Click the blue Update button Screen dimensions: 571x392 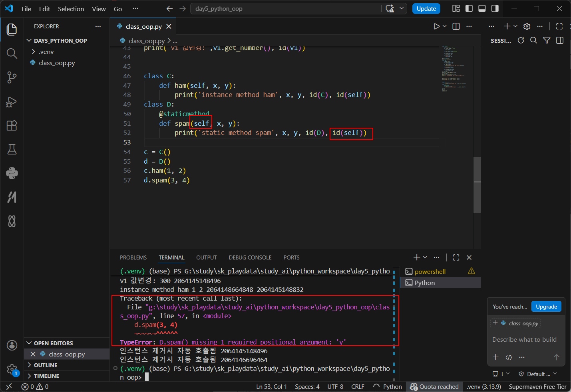(426, 9)
